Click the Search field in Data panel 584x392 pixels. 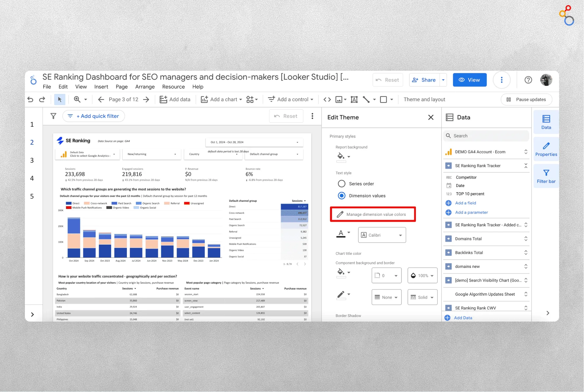click(486, 136)
